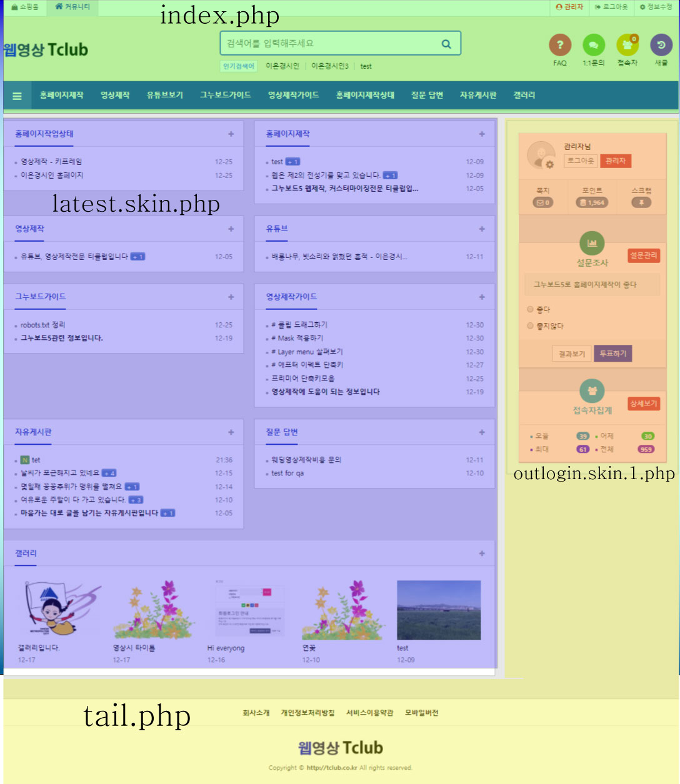Screen dimensions: 680x784
Task: Open 질문 답변 navigation menu item
Action: 427,95
